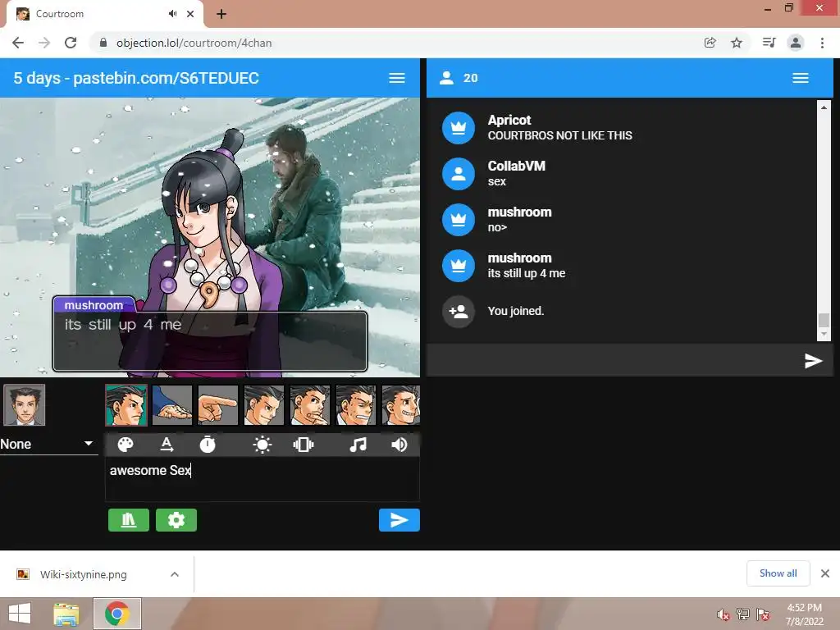Click mushroom's avatar beside 'its still up 4 me'

459,266
